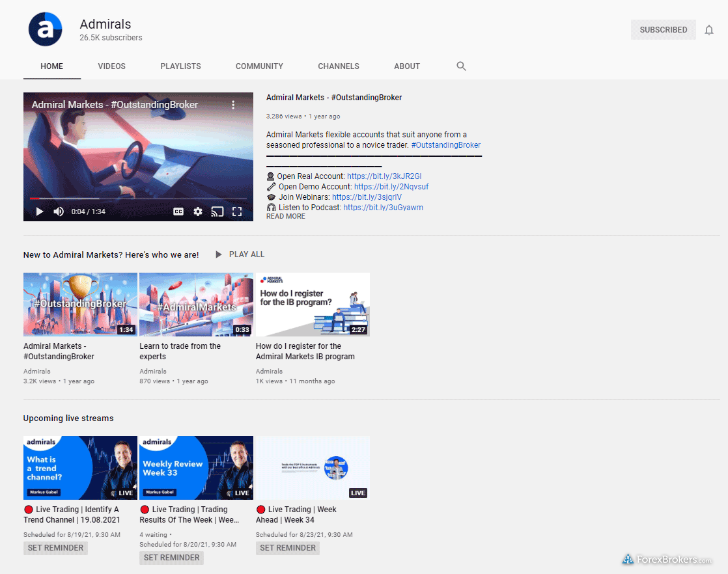The image size is (728, 574).
Task: Open 'New to Admiral Markets?' playlist title
Action: (x=111, y=254)
